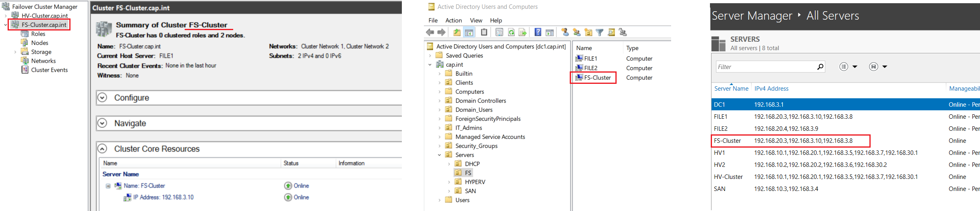
Task: Sort servers by Server Name column
Action: [x=731, y=89]
